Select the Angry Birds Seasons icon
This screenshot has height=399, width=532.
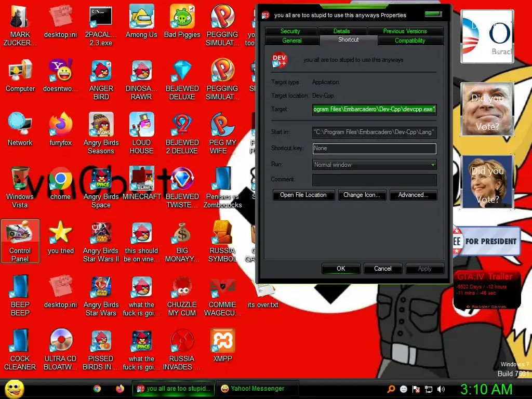coord(101,134)
